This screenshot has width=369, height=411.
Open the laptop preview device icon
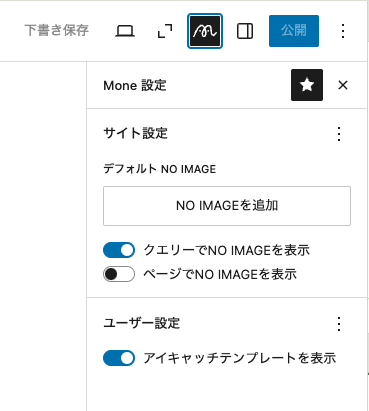pyautogui.click(x=125, y=31)
